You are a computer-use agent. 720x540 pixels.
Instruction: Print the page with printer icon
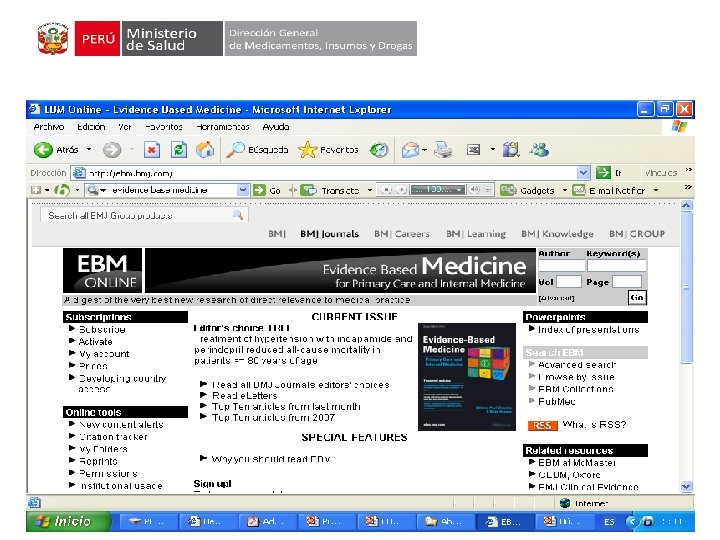[x=443, y=150]
